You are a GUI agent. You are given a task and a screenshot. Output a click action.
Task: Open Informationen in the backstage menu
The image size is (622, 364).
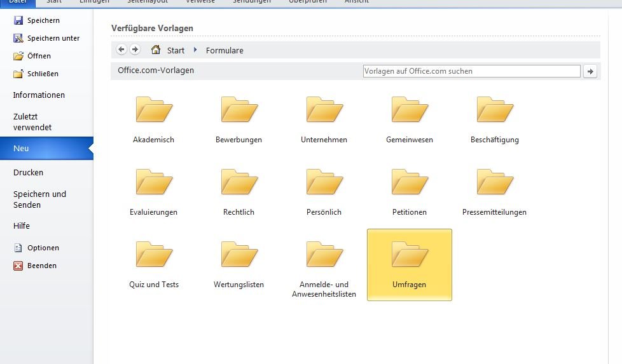[x=39, y=95]
